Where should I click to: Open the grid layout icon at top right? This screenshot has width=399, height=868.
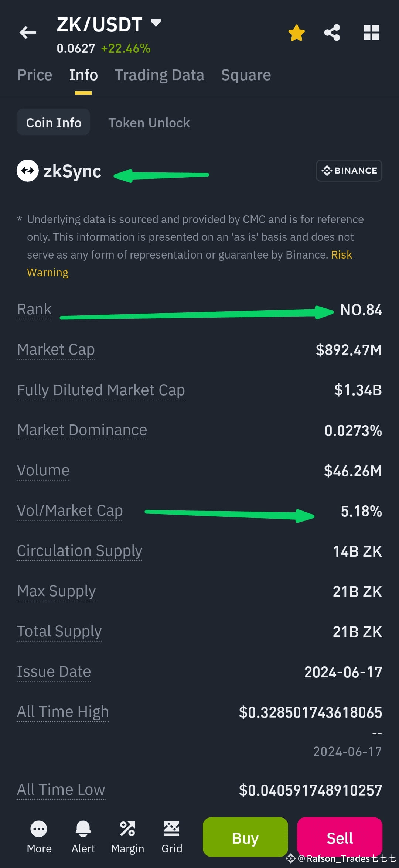tap(371, 33)
